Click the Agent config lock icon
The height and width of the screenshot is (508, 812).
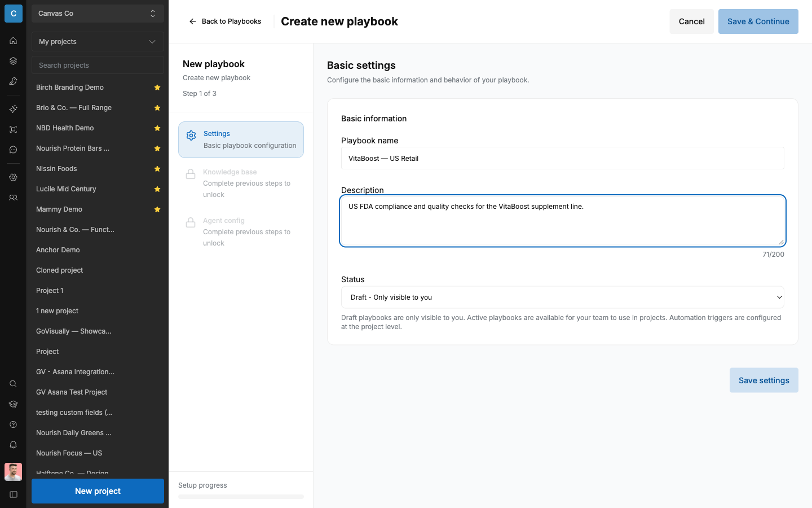coord(191,222)
